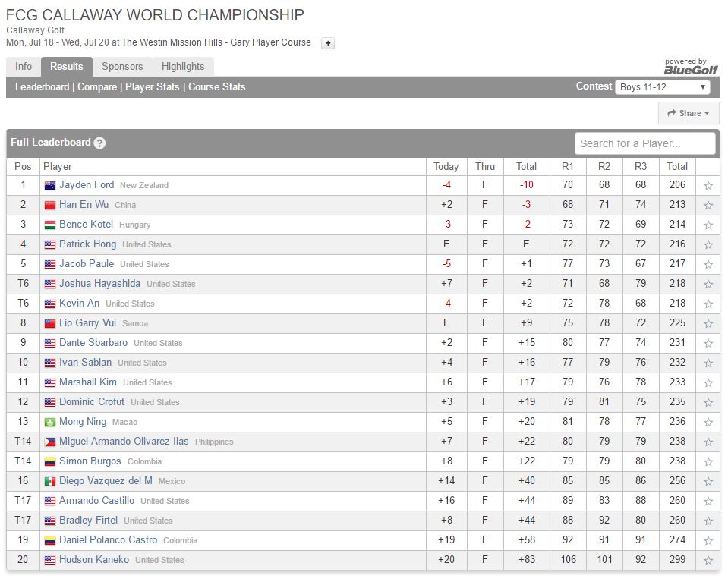Open the Compare view link
The image size is (728, 585).
click(x=97, y=86)
